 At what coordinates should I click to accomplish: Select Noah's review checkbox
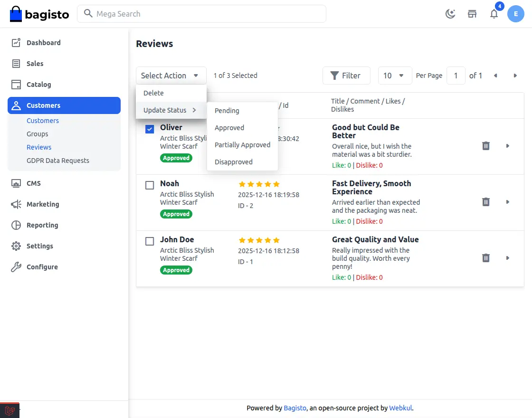click(x=150, y=185)
